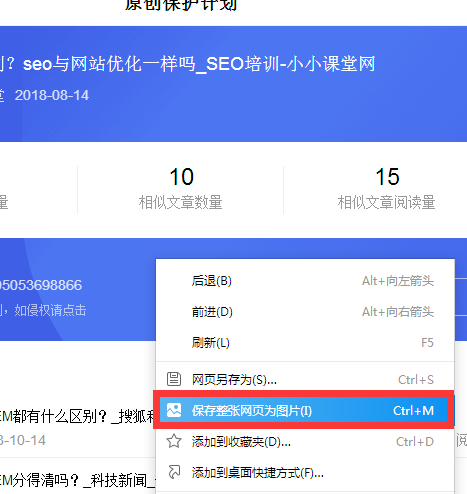Viewport: 467px width, 494px height.
Task: Click the Ctrl+S shortcut text
Action: [x=416, y=380]
